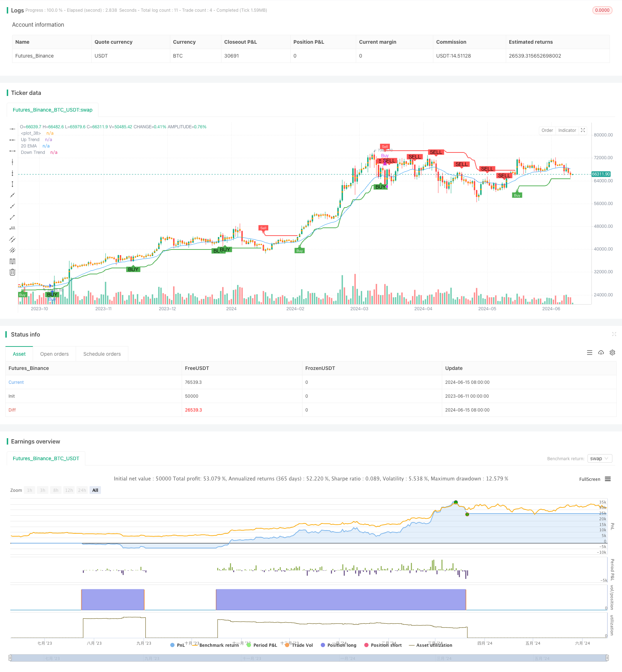Toggle the Benchmark return series legend
The height and width of the screenshot is (672, 622).
tap(216, 645)
